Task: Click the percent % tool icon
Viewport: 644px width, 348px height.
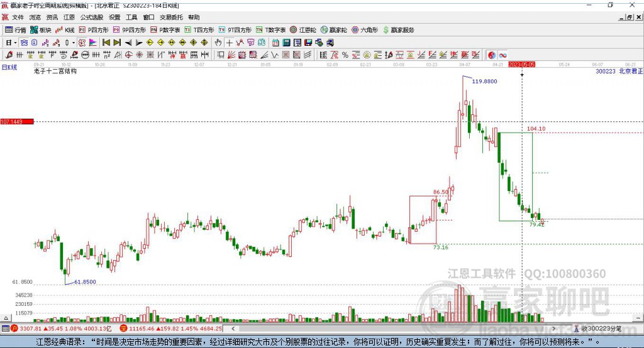Action: (x=345, y=55)
